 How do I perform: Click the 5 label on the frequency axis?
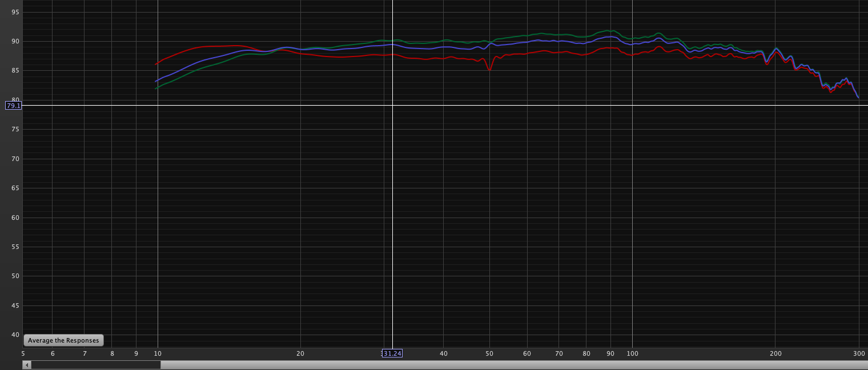(x=23, y=353)
